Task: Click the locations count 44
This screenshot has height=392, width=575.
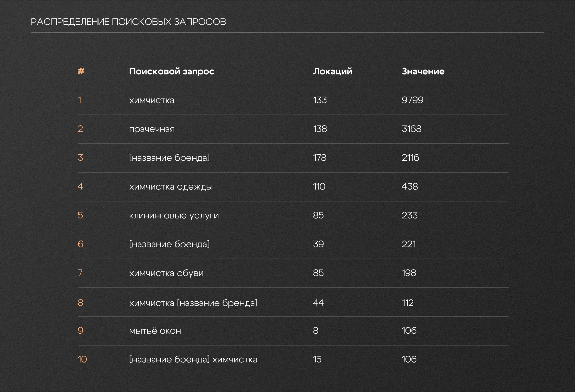Action: (x=318, y=303)
